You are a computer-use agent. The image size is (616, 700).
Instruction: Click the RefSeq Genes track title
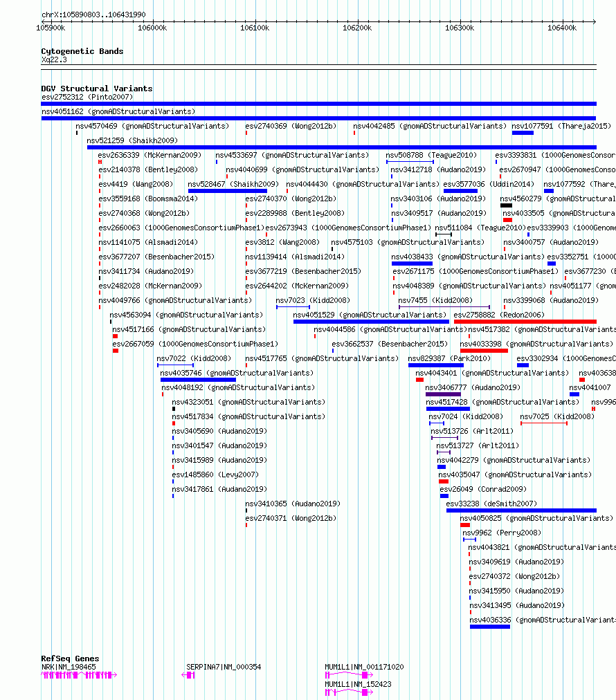pos(70,658)
